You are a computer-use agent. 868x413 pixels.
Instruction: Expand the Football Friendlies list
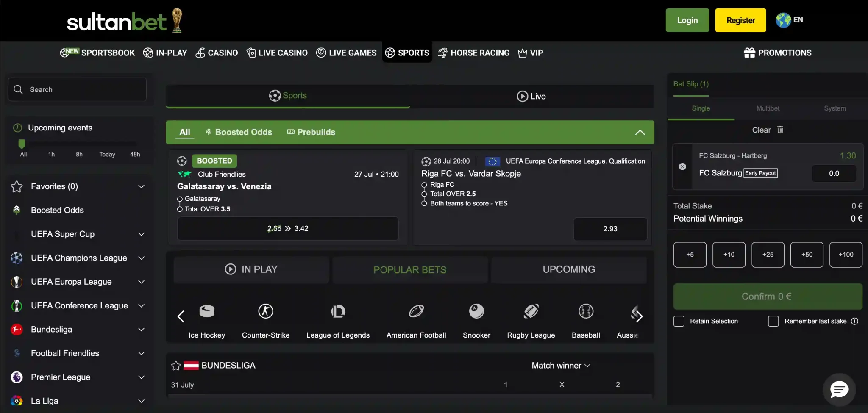coord(142,353)
